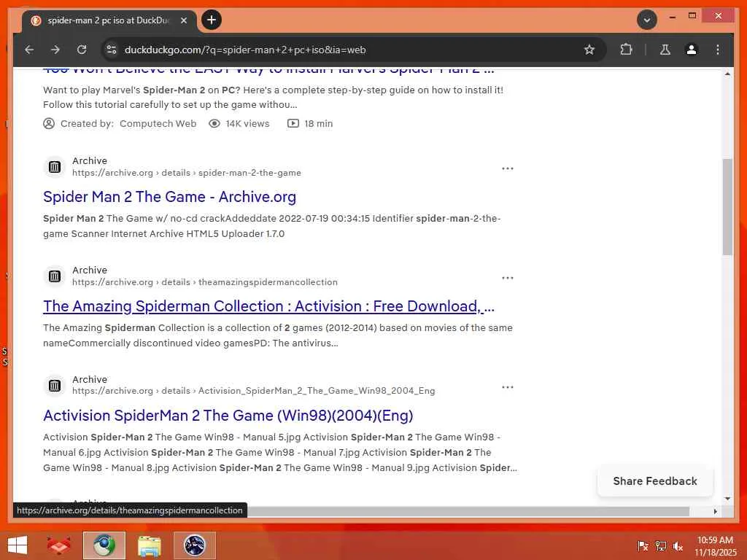
Task: Go back with the browser back arrow
Action: point(29,50)
